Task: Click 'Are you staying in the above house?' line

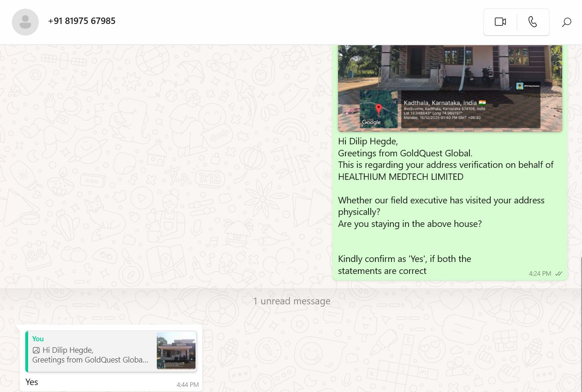Action: (x=410, y=224)
